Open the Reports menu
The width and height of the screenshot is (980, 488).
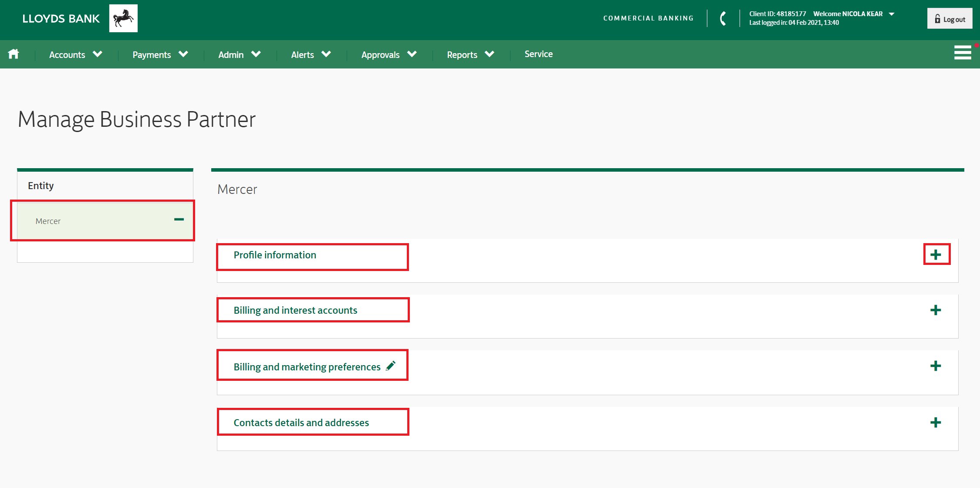point(470,54)
